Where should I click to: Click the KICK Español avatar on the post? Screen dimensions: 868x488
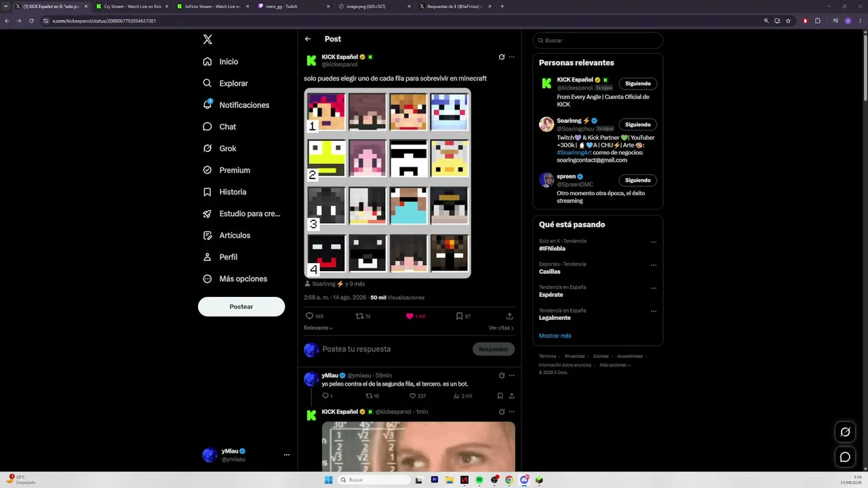311,60
